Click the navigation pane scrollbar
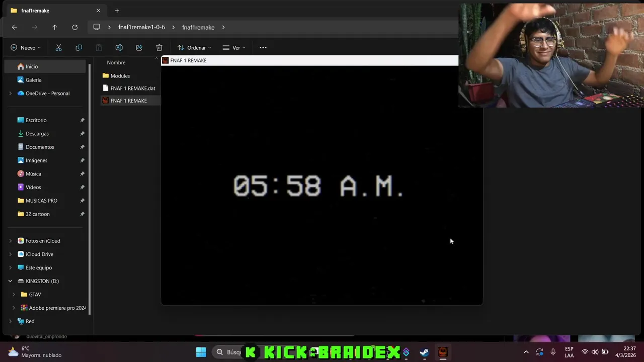The height and width of the screenshot is (362, 644). pos(90,189)
